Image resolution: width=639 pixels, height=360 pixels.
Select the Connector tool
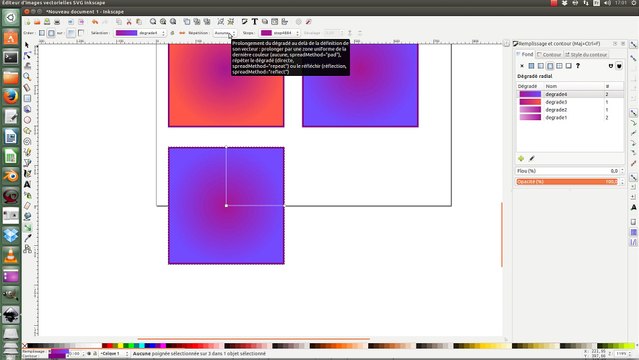click(27, 249)
